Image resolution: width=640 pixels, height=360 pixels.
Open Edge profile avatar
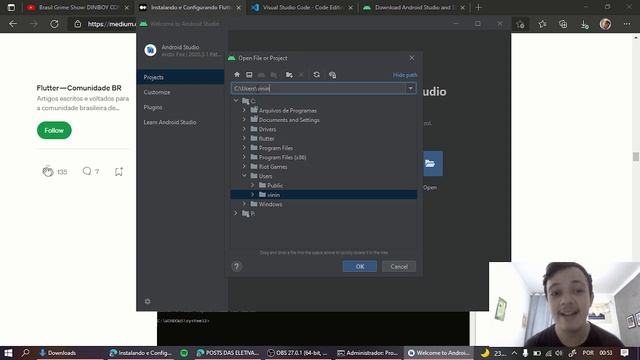(605, 24)
